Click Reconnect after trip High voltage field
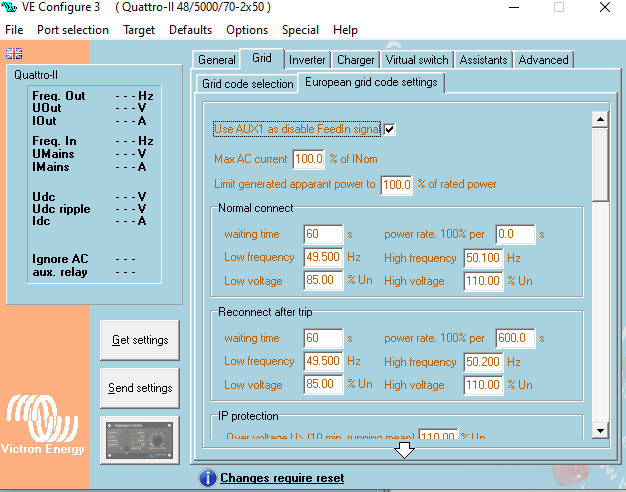 click(x=483, y=385)
